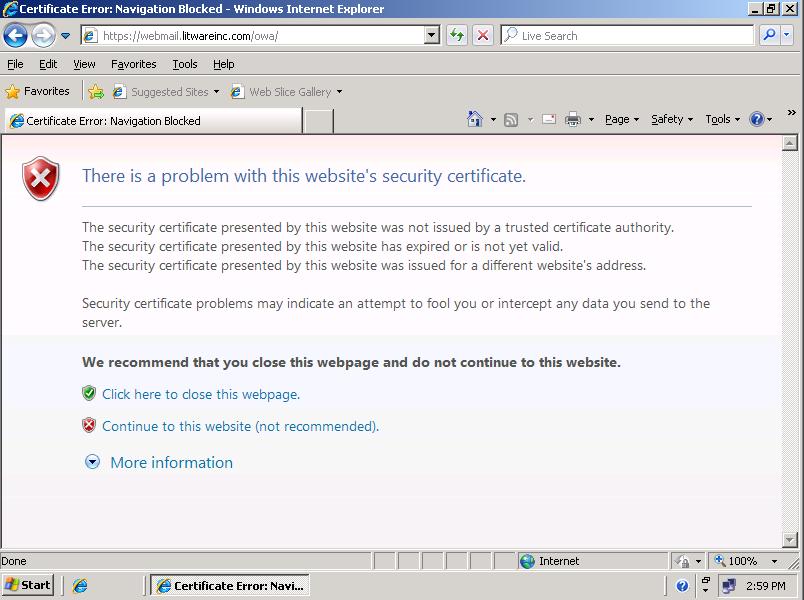Click the network computers tray icon
804x600 pixels.
pyautogui.click(x=729, y=586)
